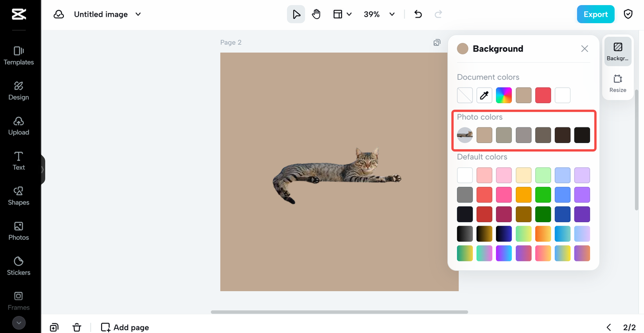Image resolution: width=644 pixels, height=333 pixels.
Task: Open the Untitled image name dropdown
Action: pyautogui.click(x=108, y=14)
